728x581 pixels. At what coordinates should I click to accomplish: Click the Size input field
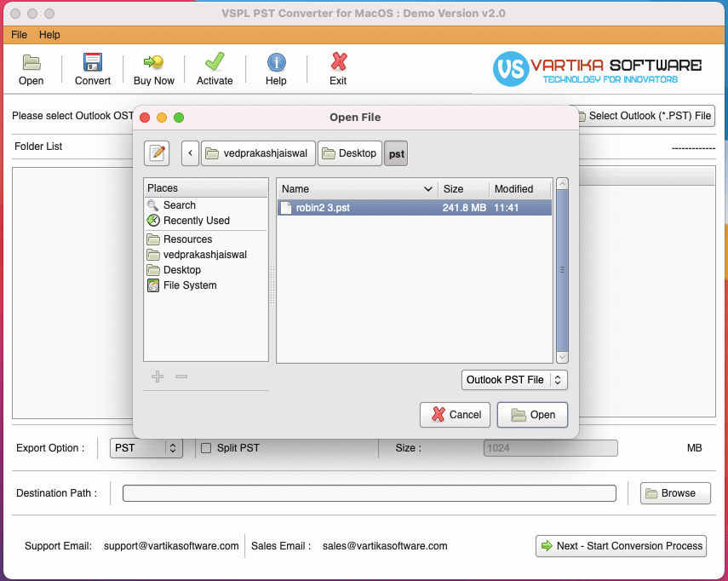point(550,448)
